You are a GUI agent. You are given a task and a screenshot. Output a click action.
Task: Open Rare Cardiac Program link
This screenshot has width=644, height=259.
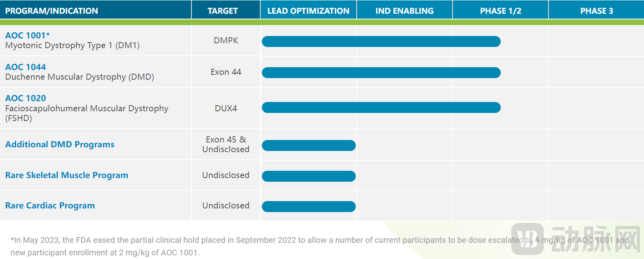(50, 206)
